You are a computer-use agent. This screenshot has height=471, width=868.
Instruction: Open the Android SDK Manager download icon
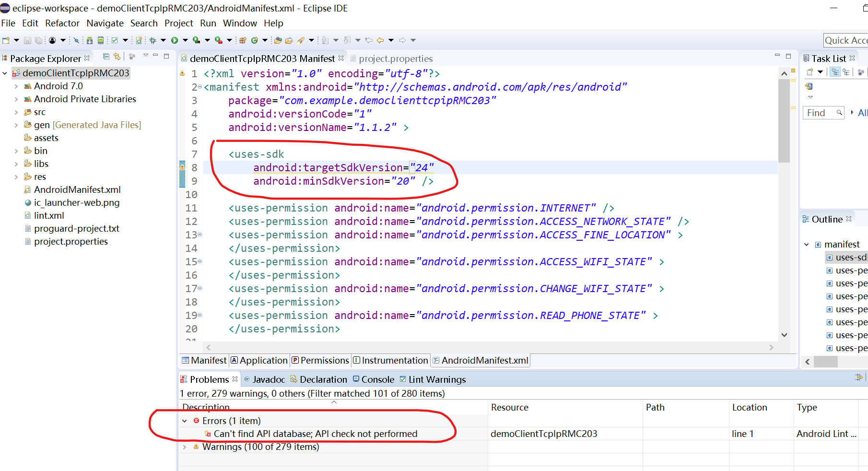(90, 40)
